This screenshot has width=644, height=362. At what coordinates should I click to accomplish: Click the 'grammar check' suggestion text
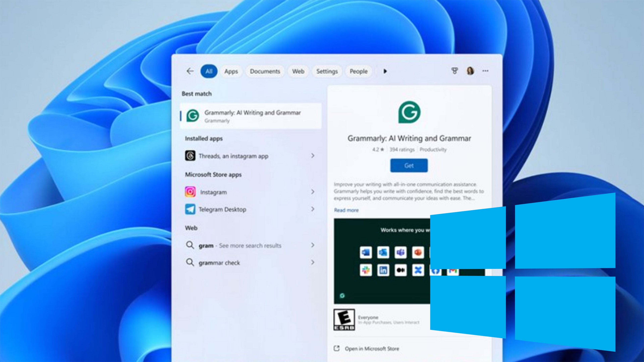tap(219, 263)
